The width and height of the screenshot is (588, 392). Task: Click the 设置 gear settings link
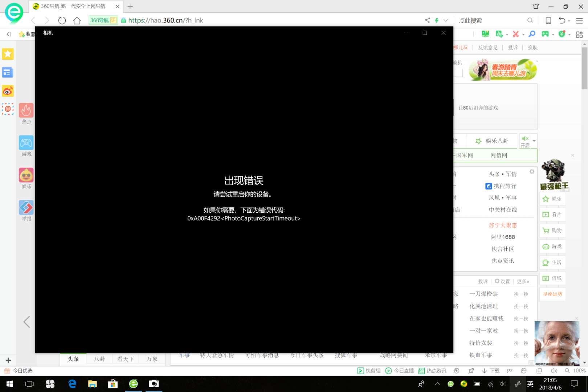tap(502, 281)
